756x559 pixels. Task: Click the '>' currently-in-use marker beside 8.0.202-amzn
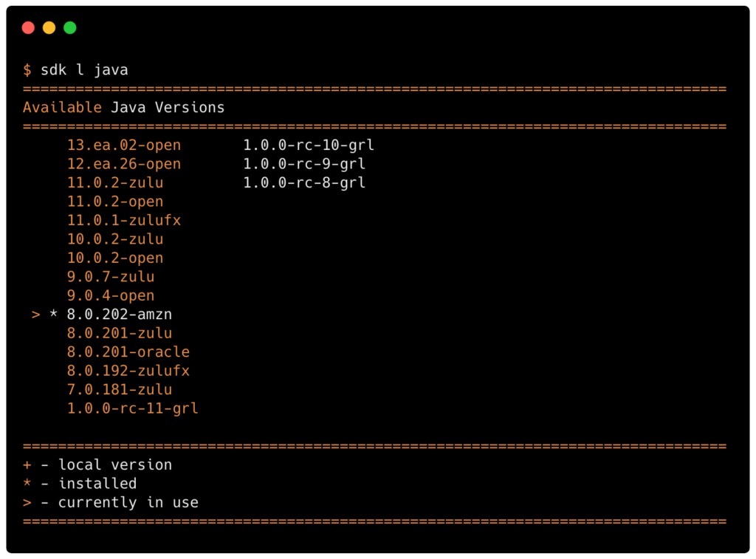35,314
